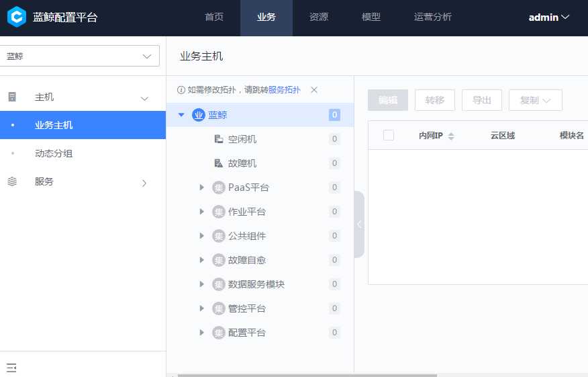Open the 蓝鲸 business selector dropdown

click(80, 56)
